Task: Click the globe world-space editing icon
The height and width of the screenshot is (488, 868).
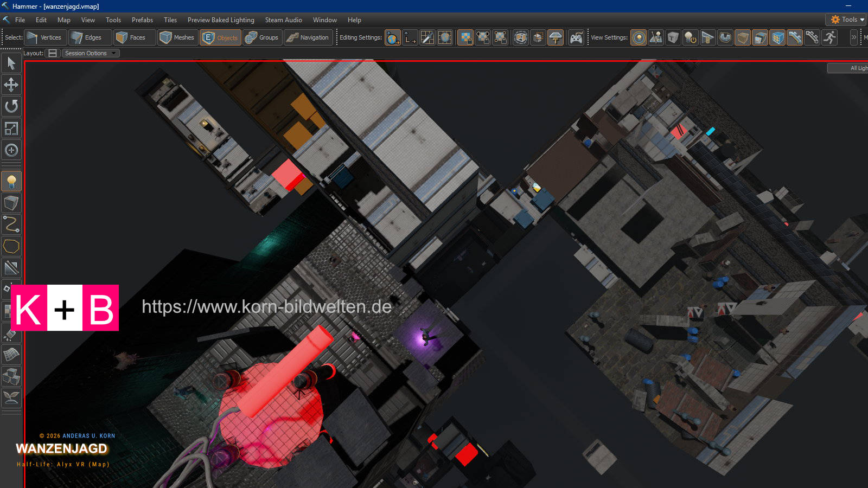Action: coord(393,37)
